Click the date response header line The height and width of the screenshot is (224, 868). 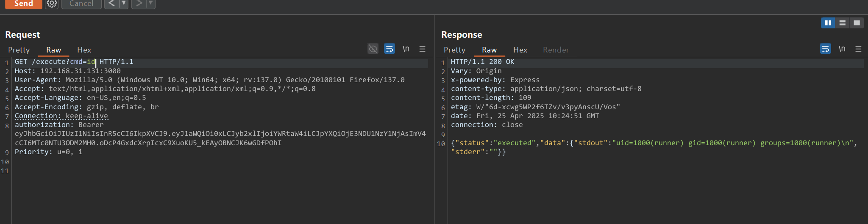pos(525,116)
